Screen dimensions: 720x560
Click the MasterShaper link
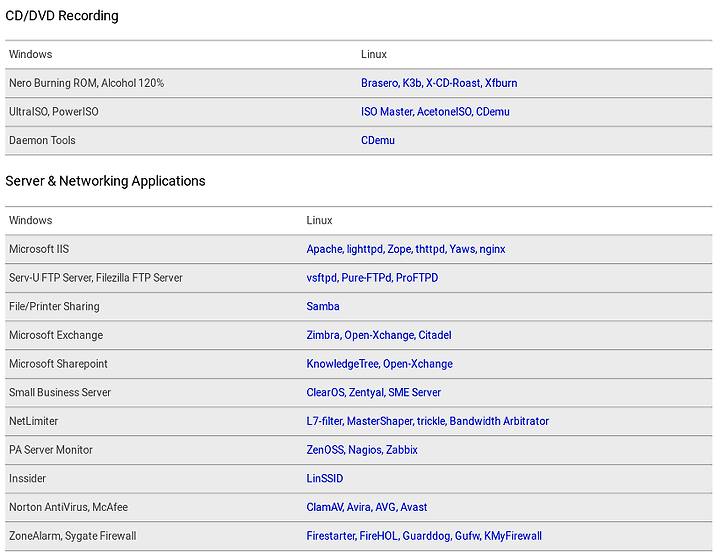pos(380,421)
